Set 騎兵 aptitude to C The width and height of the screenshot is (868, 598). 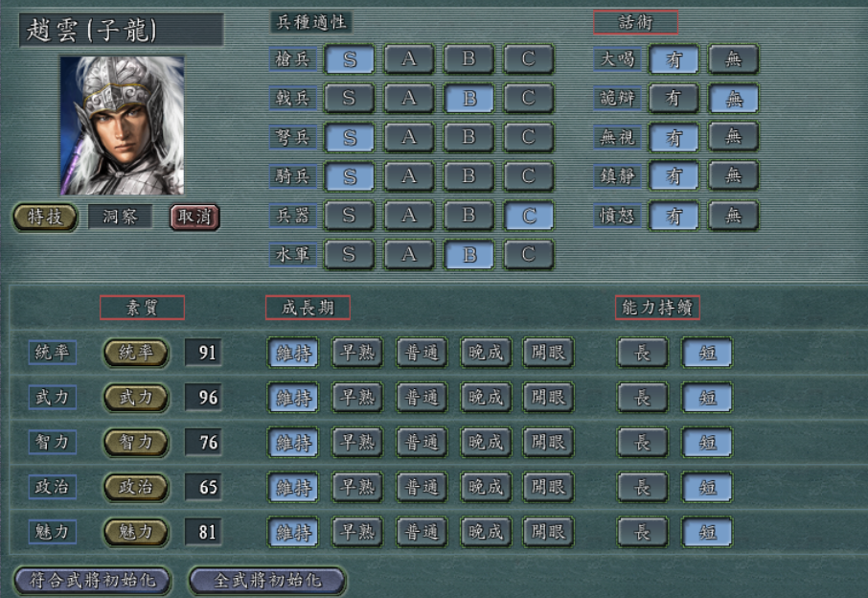coord(529,176)
